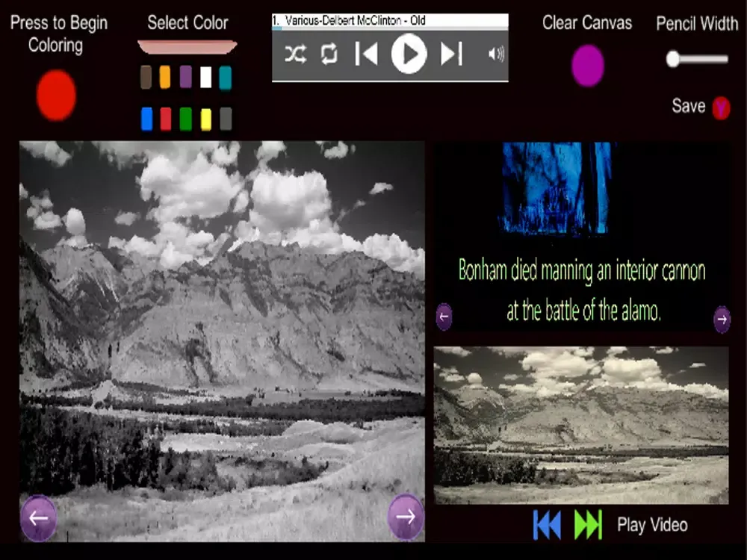Show next fact with small right arrow

pos(722,320)
